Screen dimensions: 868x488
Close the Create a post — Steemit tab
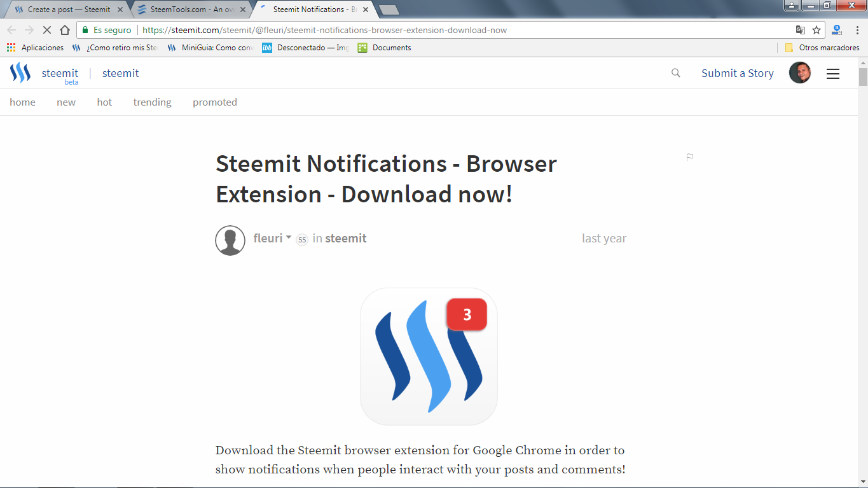pyautogui.click(x=120, y=10)
